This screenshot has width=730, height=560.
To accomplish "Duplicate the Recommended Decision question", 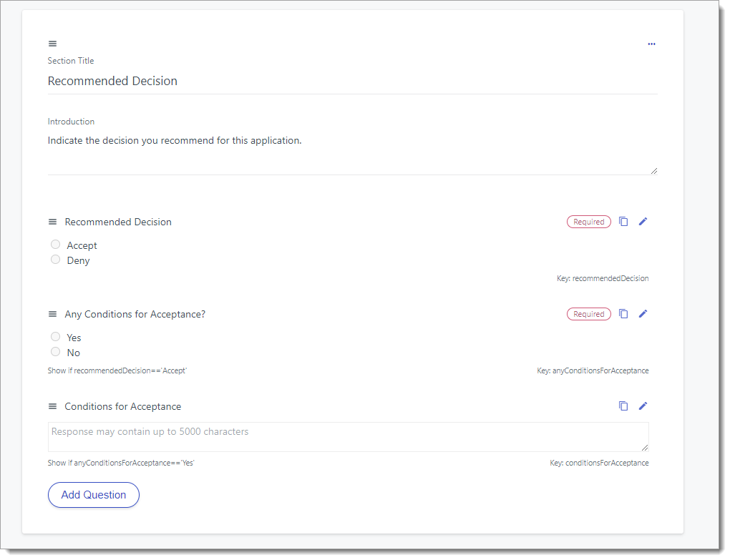I will coord(623,222).
